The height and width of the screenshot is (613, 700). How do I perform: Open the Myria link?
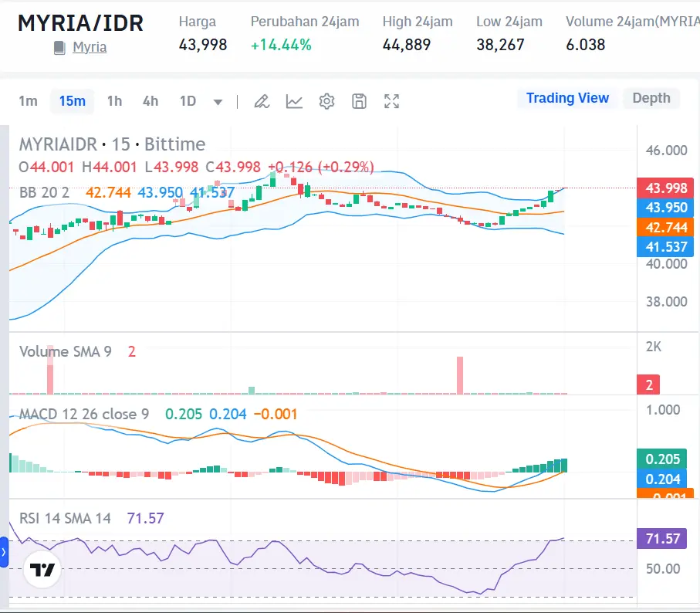click(x=90, y=47)
